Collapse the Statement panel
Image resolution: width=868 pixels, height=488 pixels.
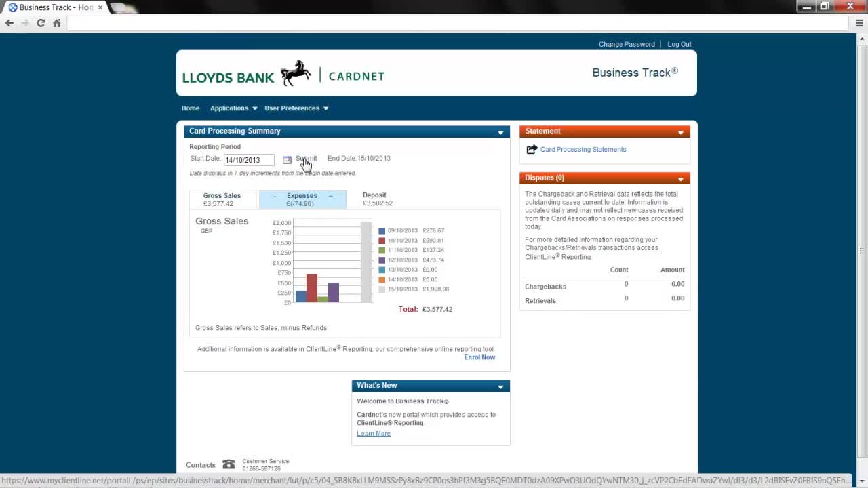coord(680,132)
